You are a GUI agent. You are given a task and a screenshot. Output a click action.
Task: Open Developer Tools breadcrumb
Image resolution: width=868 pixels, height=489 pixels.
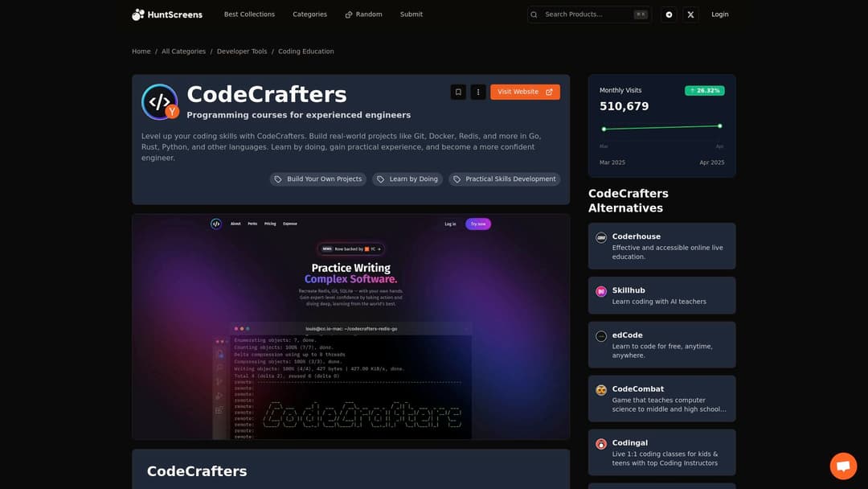click(x=242, y=51)
